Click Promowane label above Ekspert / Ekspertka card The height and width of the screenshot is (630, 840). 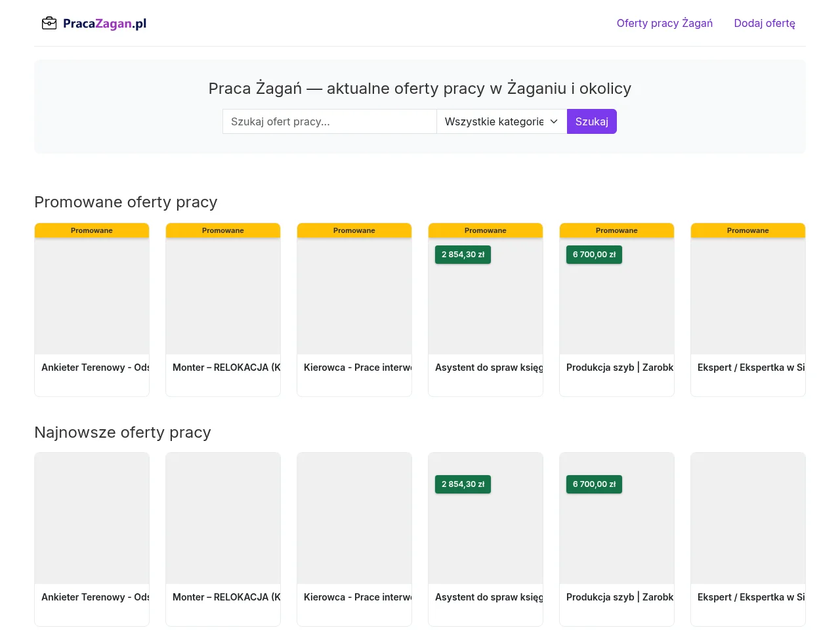tap(748, 230)
